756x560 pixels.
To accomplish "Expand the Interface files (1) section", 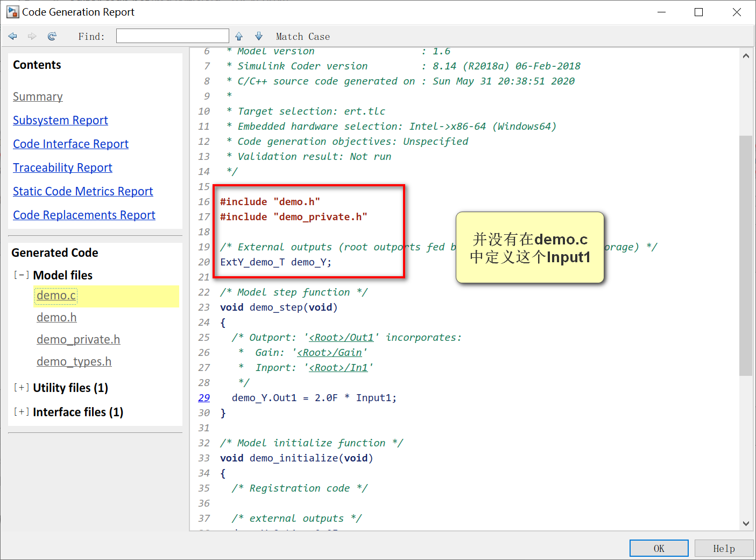I will tap(22, 412).
